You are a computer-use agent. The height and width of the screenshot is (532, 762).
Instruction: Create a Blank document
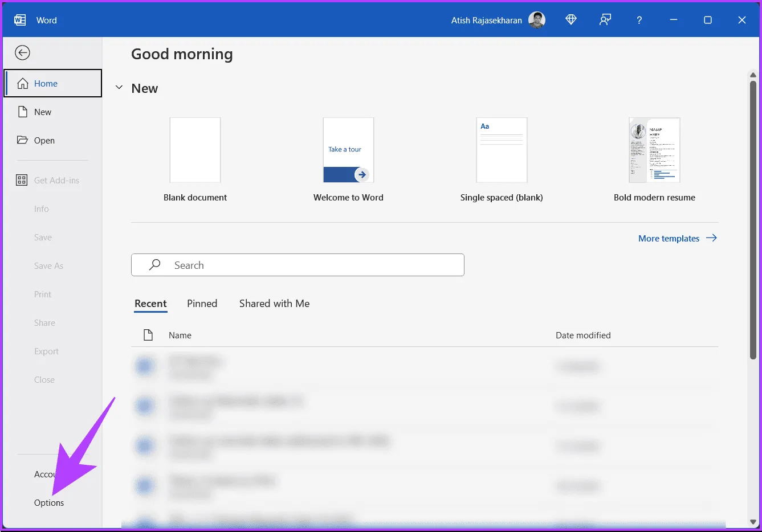point(195,150)
